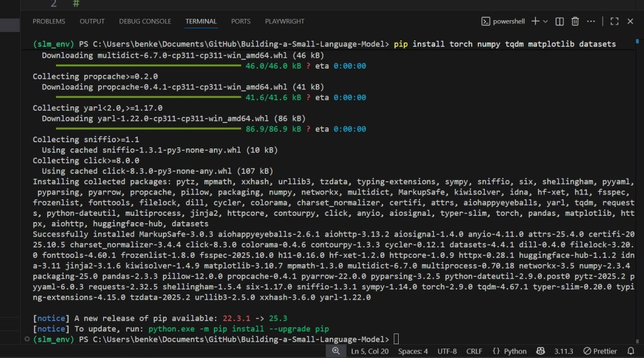Maximize the panel size

coord(614,21)
